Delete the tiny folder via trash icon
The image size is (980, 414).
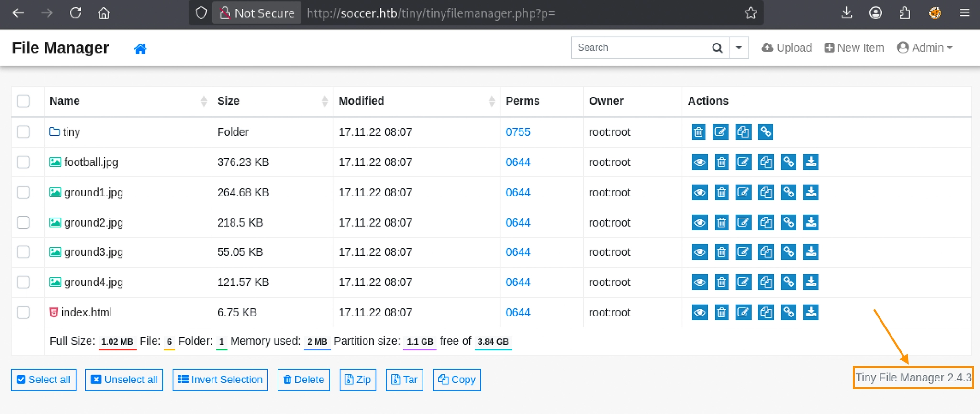point(699,132)
